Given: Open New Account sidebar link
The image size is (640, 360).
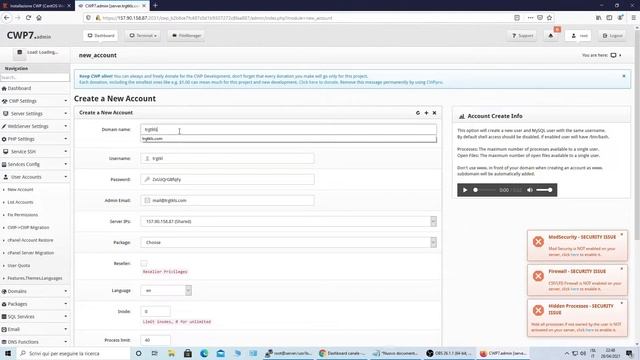Looking at the screenshot, I should point(20,189).
